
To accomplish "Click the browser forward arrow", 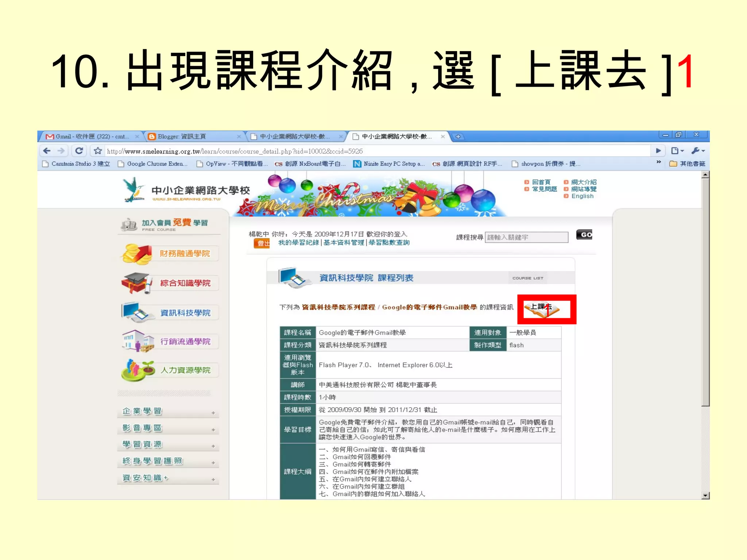I will pos(61,151).
